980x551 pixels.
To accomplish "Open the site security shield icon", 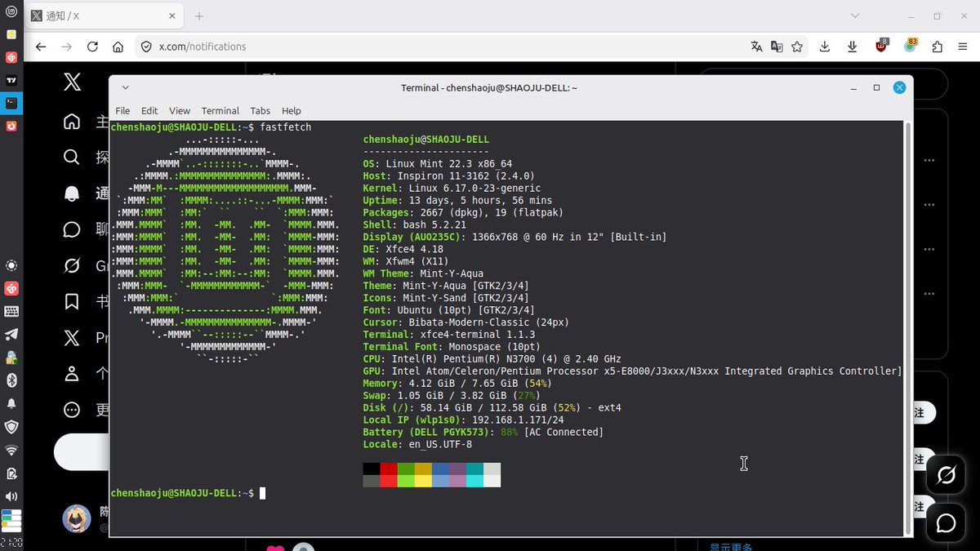I will [146, 47].
